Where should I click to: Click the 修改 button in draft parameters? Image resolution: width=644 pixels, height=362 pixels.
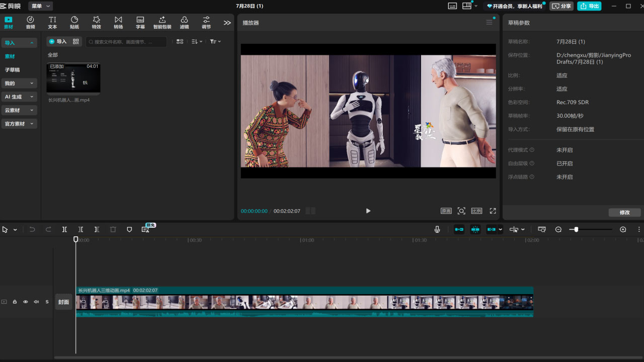click(624, 212)
